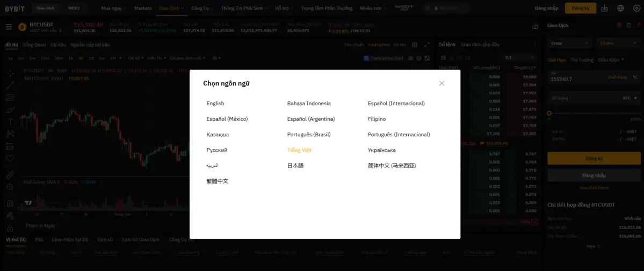
Task: Select the trend line drawing tool
Action: coord(10,85)
